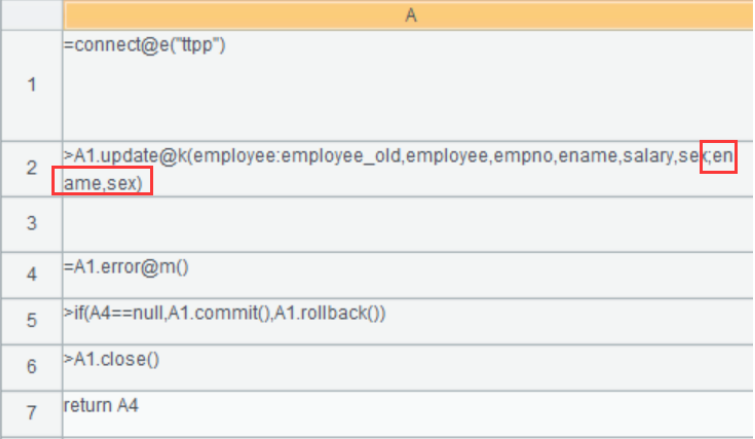Select row header 3
Viewport: 755px width, 439px height.
click(30, 224)
